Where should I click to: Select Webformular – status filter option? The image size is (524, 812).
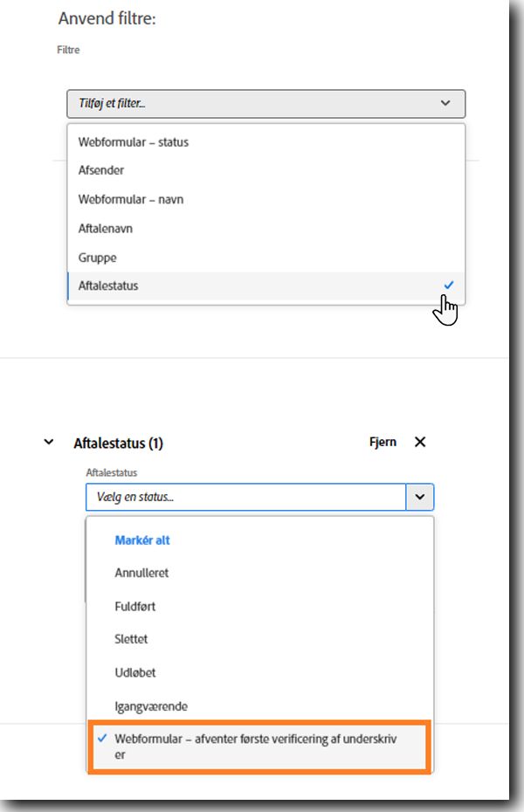265,142
